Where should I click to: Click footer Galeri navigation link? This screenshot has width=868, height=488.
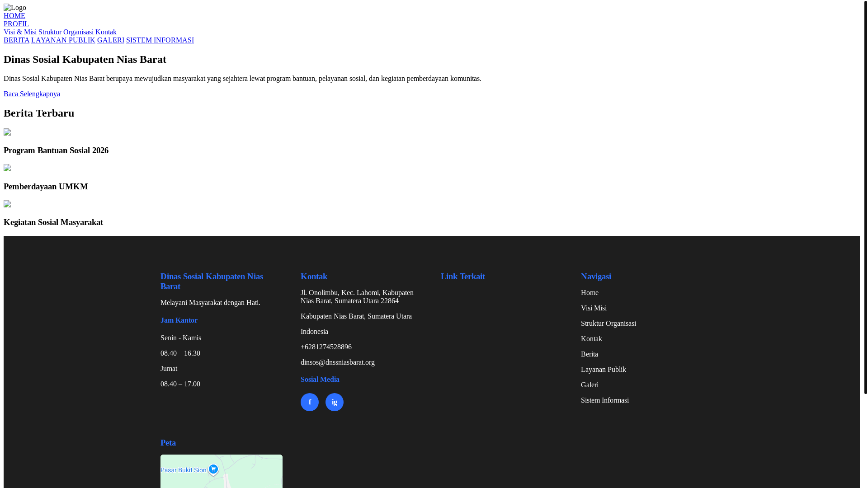(590, 385)
